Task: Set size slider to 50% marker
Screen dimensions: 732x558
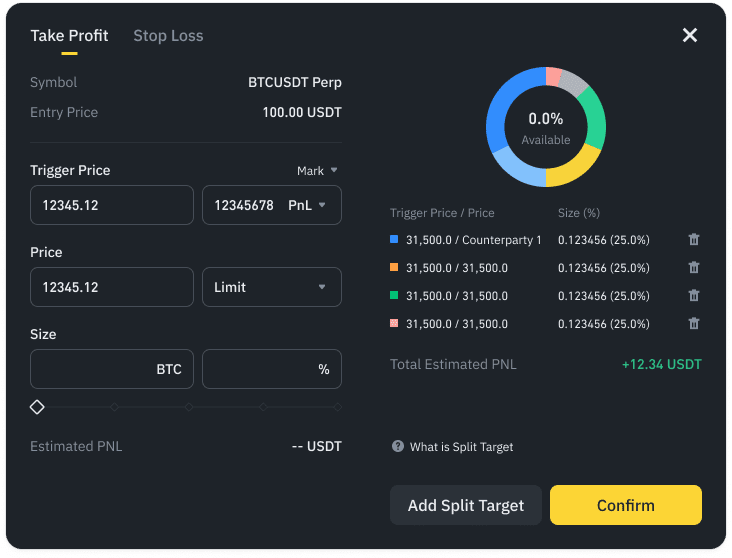Action: point(189,407)
